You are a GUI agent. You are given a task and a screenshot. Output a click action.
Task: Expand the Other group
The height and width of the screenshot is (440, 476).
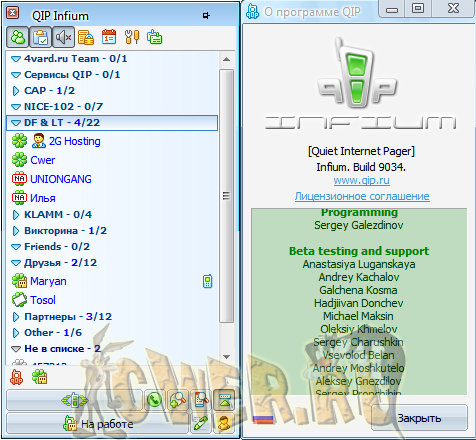click(16, 333)
